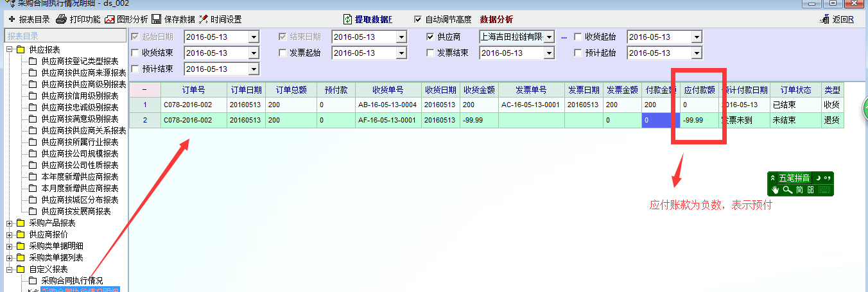This screenshot has width=868, height=292.
Task: Open the 结束日期 date dropdown
Action: click(x=401, y=37)
